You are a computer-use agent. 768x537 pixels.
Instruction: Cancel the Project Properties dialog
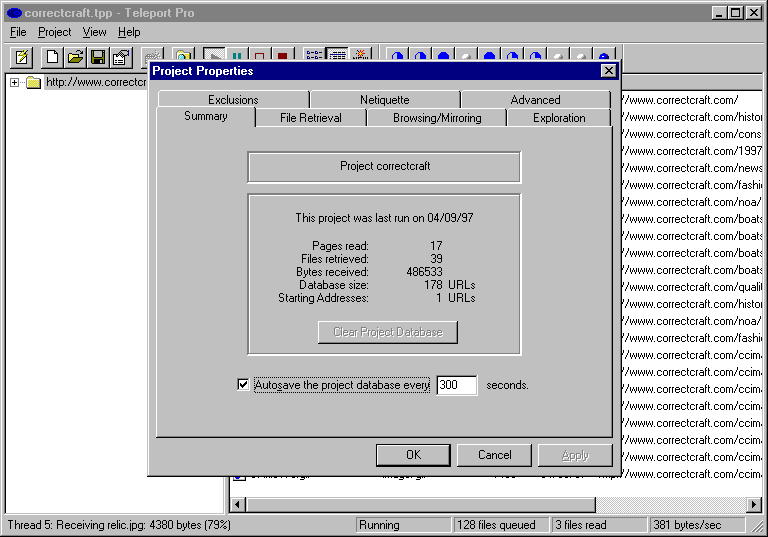494,455
